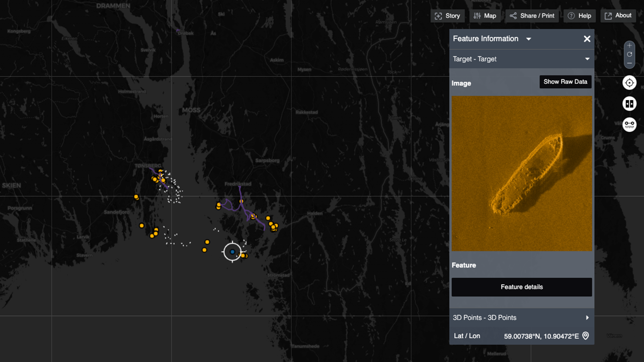Expand the 3D Points section
Image resolution: width=644 pixels, height=362 pixels.
[x=587, y=318]
